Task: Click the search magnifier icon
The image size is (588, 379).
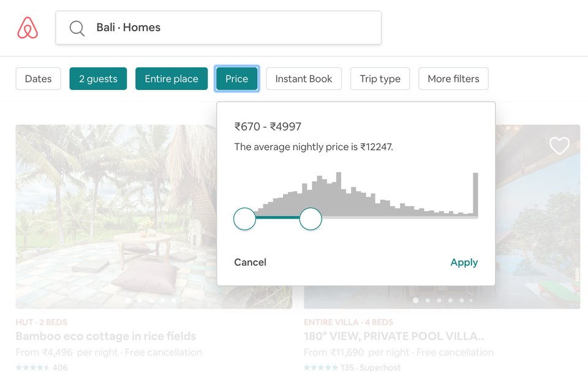Action: tap(77, 28)
